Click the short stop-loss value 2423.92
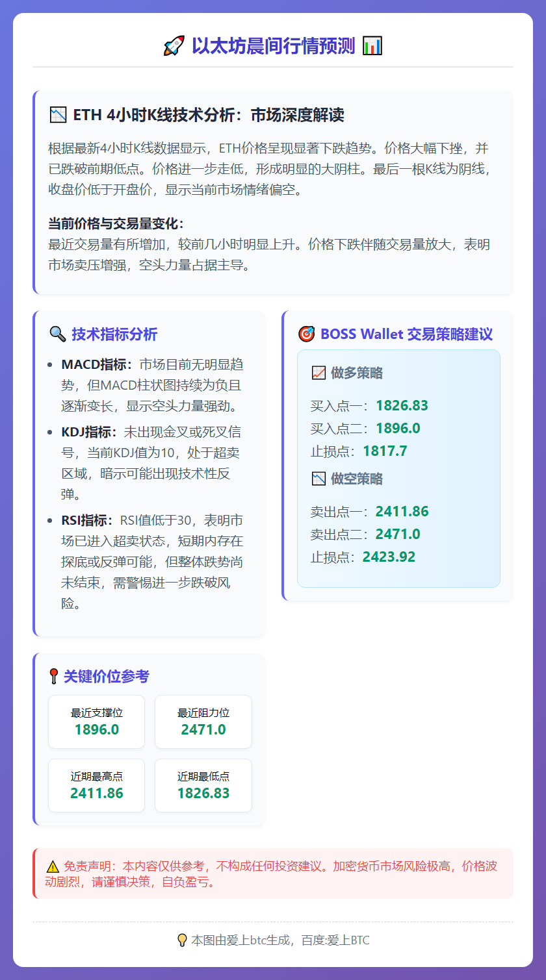 [389, 557]
